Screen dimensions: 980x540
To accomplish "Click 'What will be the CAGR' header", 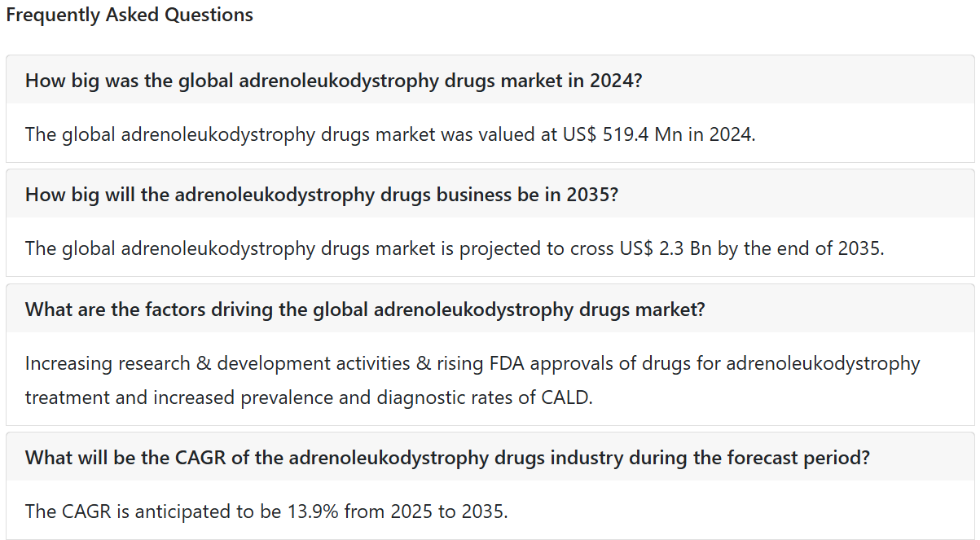I will 490,457.
